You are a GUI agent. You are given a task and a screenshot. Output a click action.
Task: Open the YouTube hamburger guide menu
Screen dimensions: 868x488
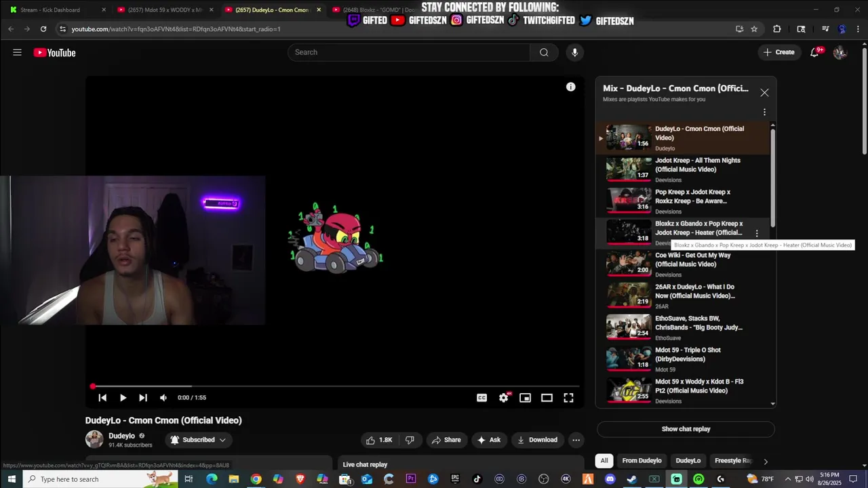[17, 52]
